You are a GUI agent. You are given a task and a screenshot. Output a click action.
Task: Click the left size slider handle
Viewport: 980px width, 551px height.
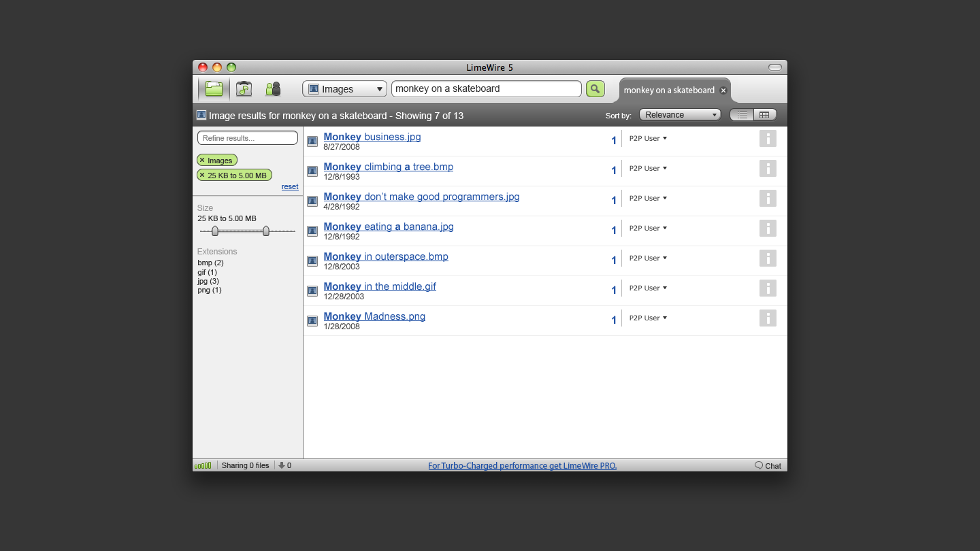[215, 231]
